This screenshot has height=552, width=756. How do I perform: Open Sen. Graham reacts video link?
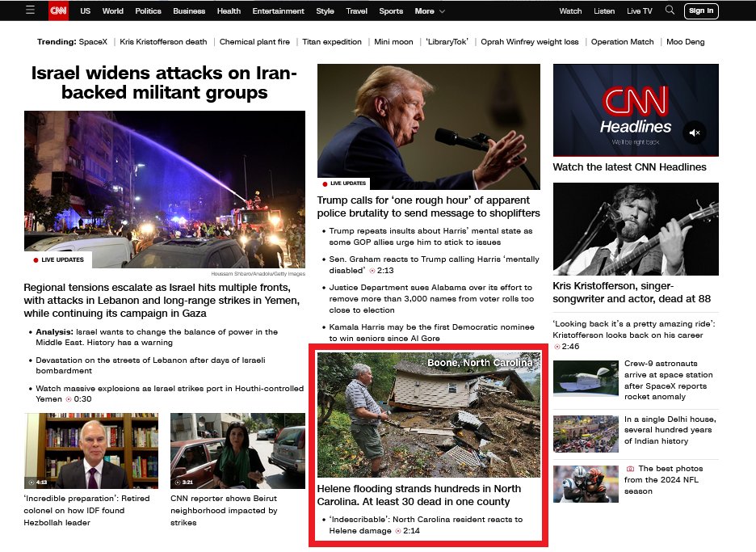coord(434,265)
